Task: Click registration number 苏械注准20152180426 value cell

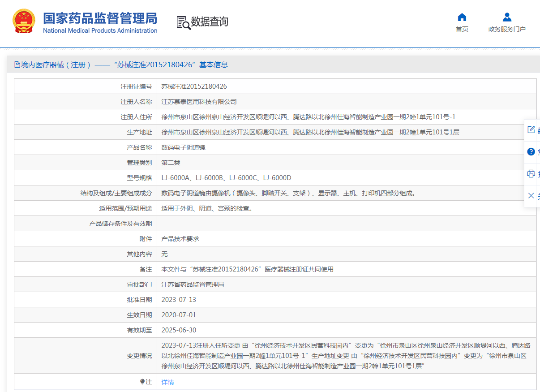Action: point(347,86)
